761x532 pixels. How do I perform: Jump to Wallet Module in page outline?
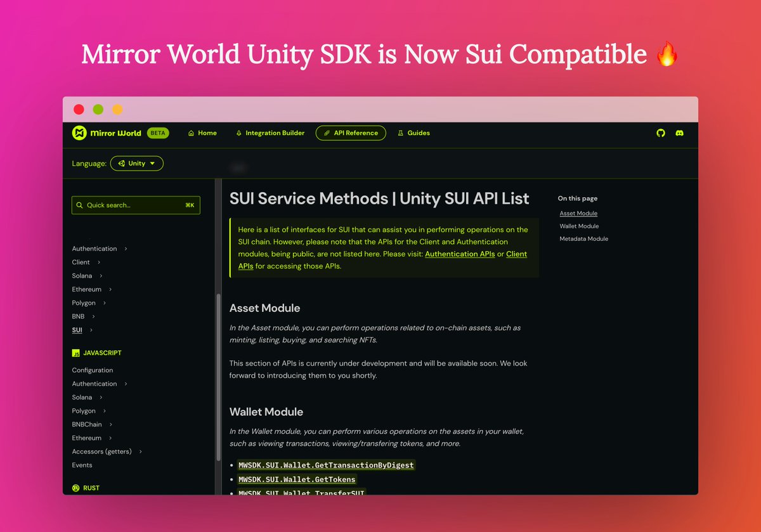[579, 226]
